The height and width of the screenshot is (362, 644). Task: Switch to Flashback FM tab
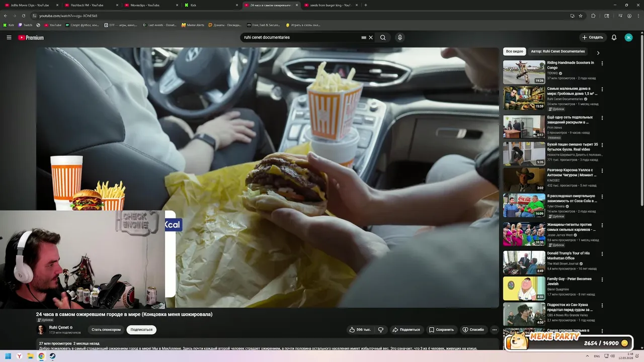point(91,5)
